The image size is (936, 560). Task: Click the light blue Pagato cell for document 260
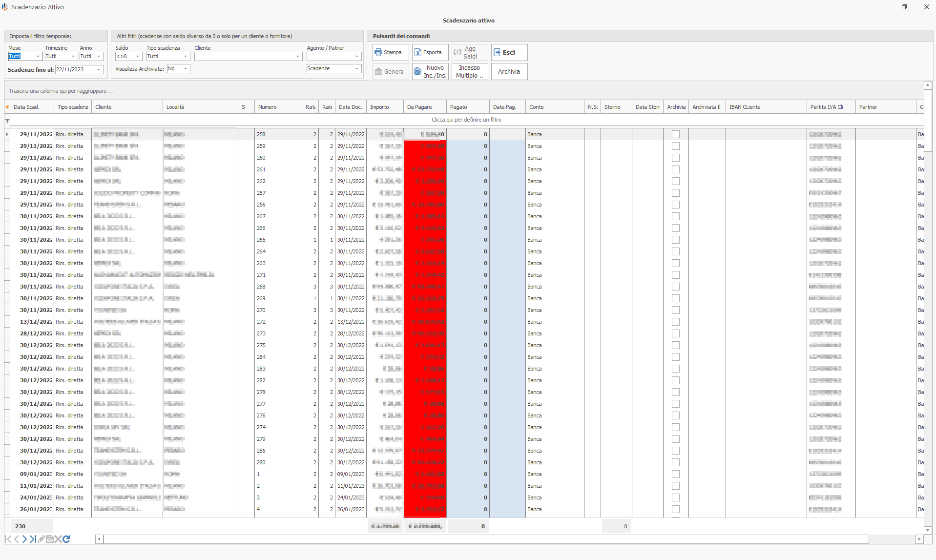click(468, 158)
